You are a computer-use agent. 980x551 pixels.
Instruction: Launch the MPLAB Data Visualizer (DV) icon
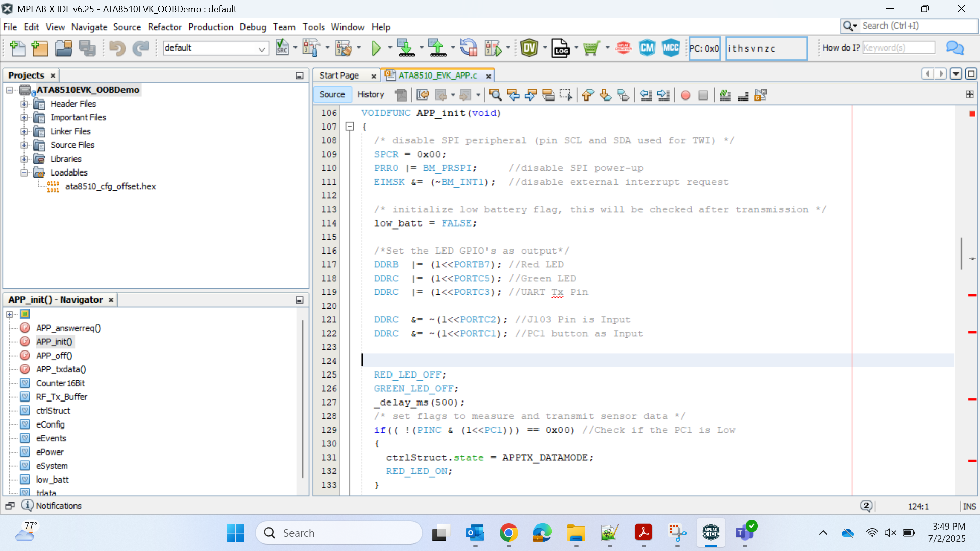(x=529, y=48)
